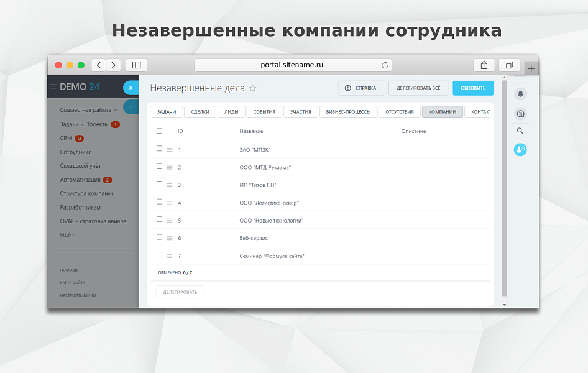Check the box for ООО "МТД Реклама"

(x=160, y=167)
